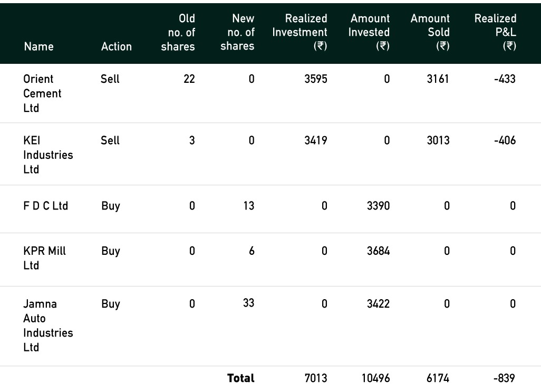Select realized P&L "-406" for KEI Industries
541x392 pixels.
(505, 140)
